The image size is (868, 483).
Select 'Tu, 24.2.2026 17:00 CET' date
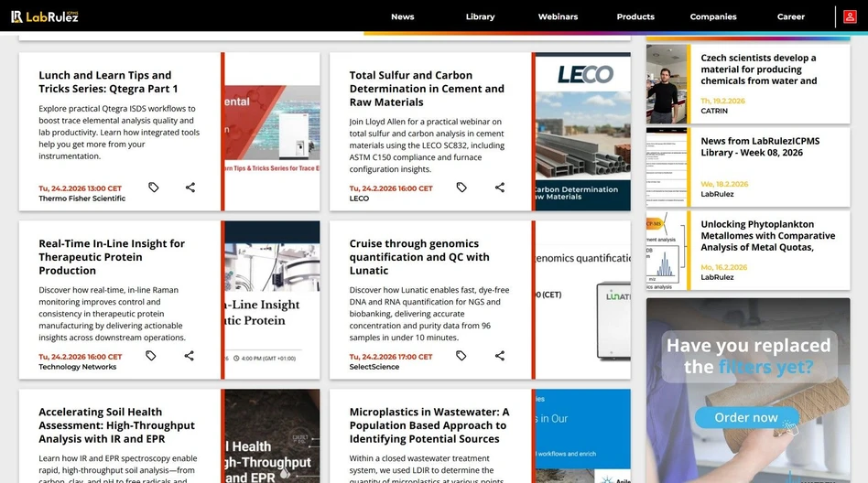click(x=391, y=357)
